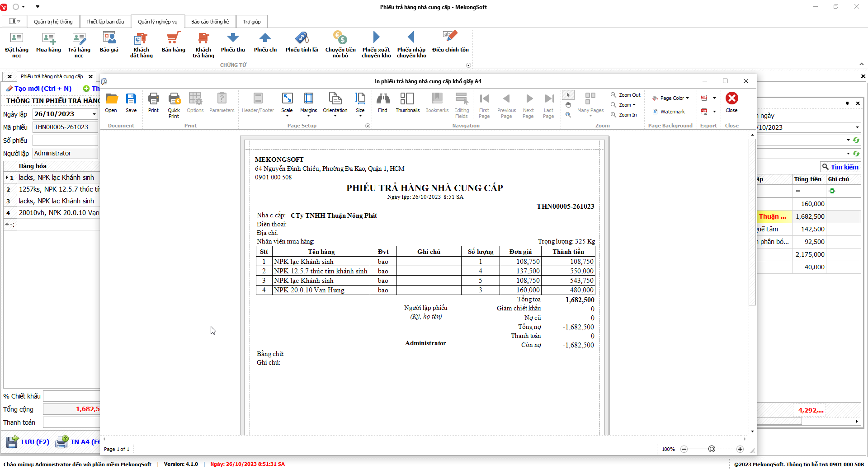The height and width of the screenshot is (469, 868).
Task: Open Bán hàng shopping cart icon
Action: [x=173, y=42]
